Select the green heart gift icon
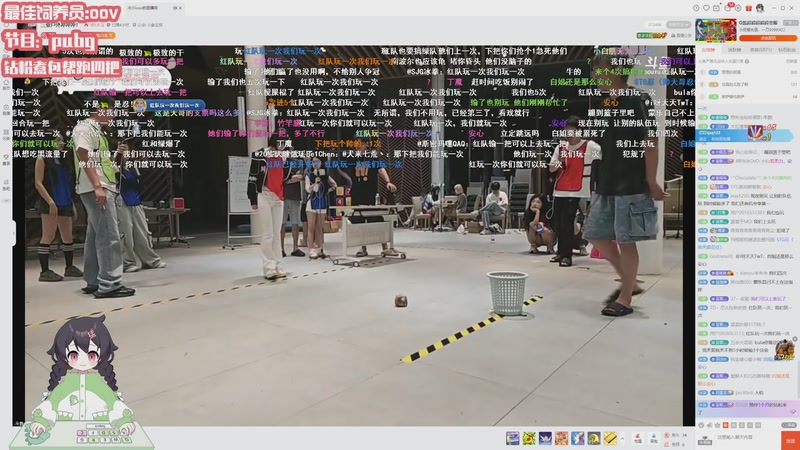800x450 pixels. pyautogui.click(x=529, y=438)
